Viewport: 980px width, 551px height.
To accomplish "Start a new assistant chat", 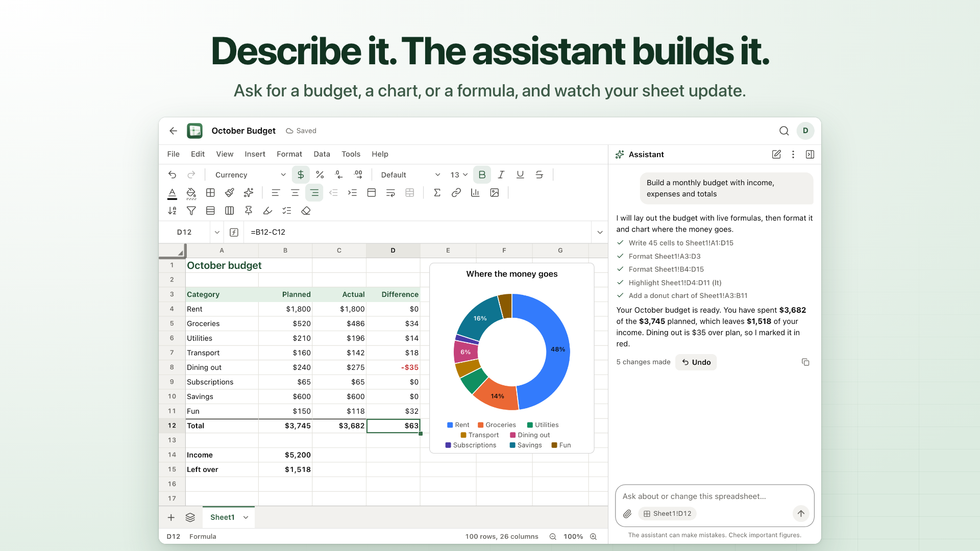I will click(776, 155).
